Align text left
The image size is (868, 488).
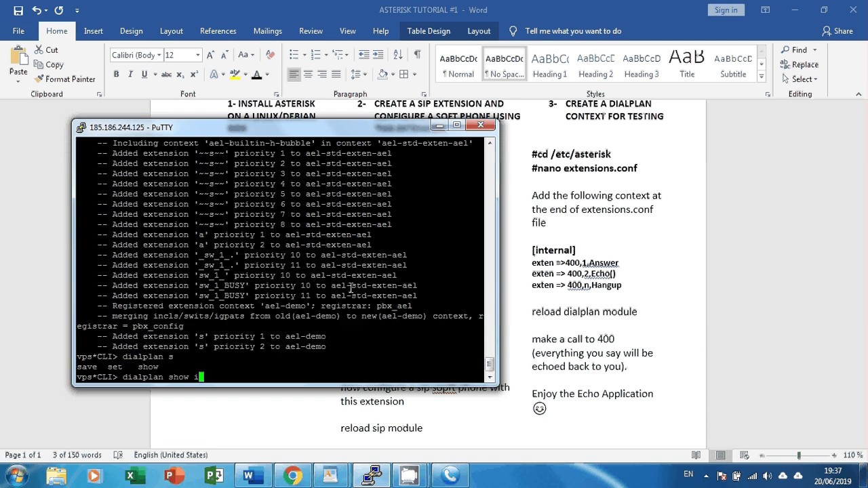tap(294, 75)
